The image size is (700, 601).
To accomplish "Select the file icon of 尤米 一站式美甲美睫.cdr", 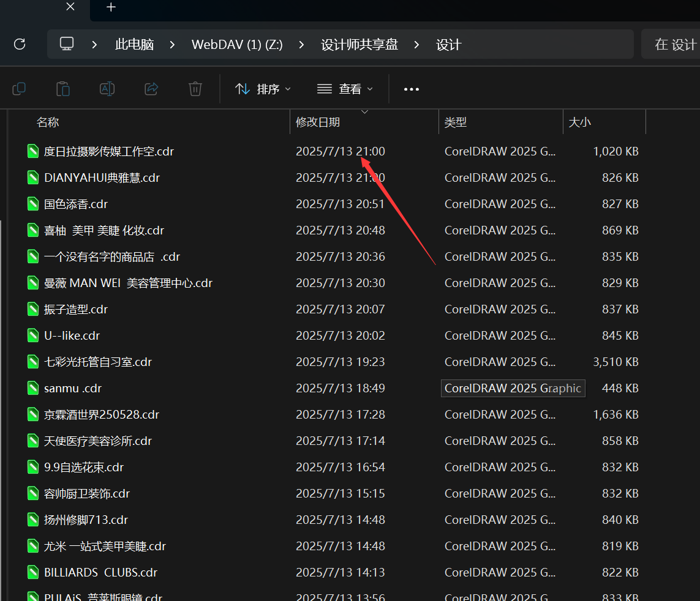I will pos(33,546).
